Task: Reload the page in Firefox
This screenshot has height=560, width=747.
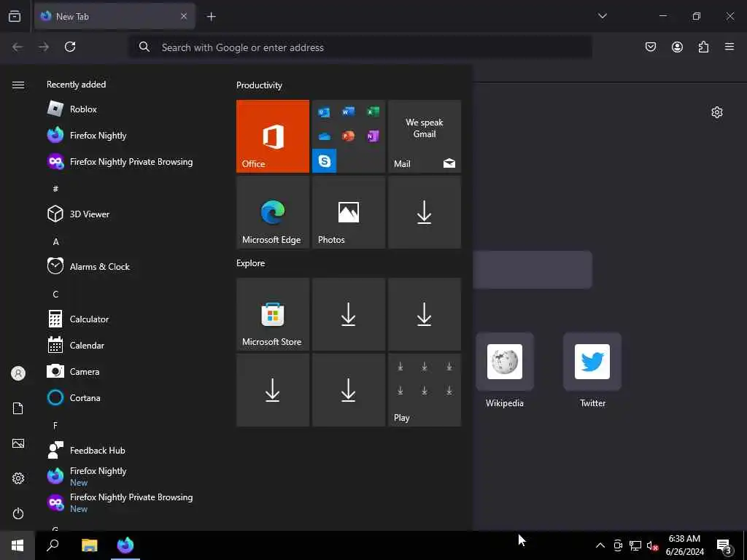Action: point(70,47)
